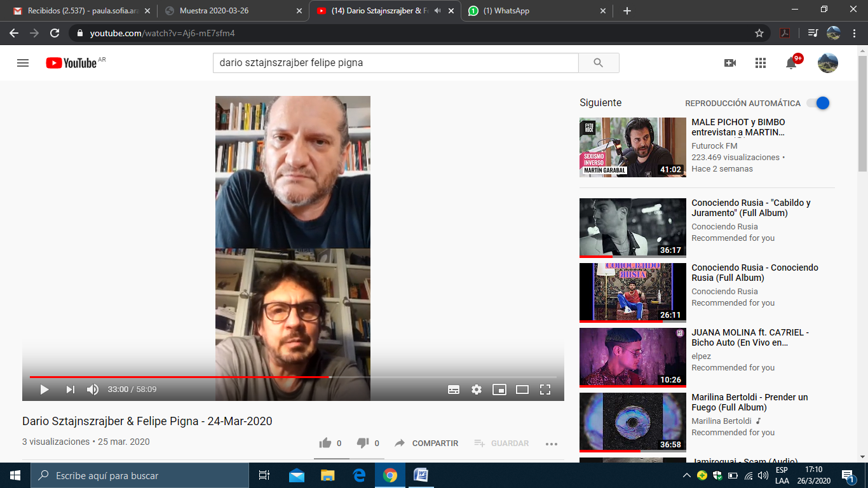Open Mail app on taskbar
The height and width of the screenshot is (488, 868).
click(297, 475)
